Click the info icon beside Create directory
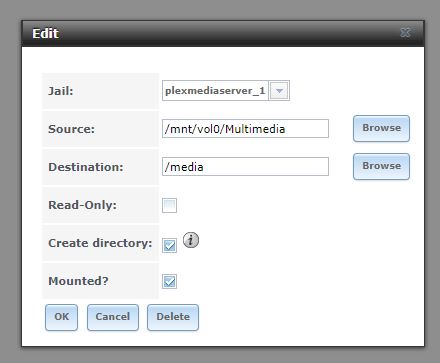Viewport: 440px width, 363px height. pyautogui.click(x=191, y=240)
